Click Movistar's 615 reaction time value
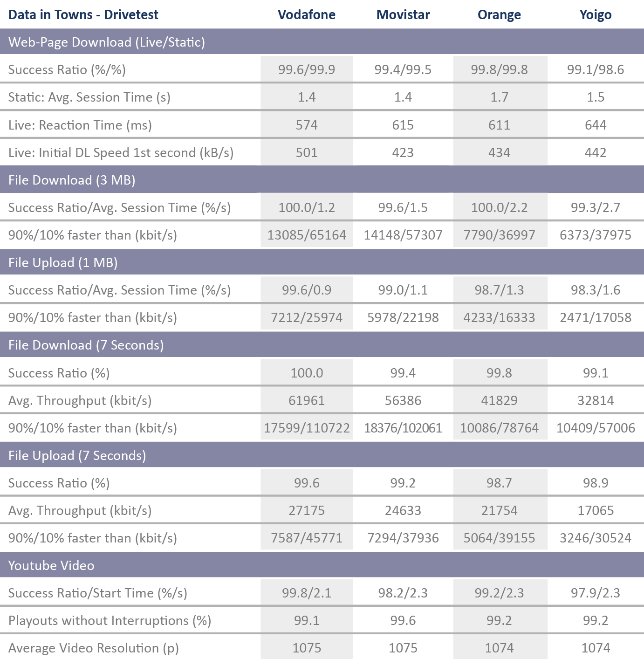This screenshot has width=644, height=659. tap(403, 125)
